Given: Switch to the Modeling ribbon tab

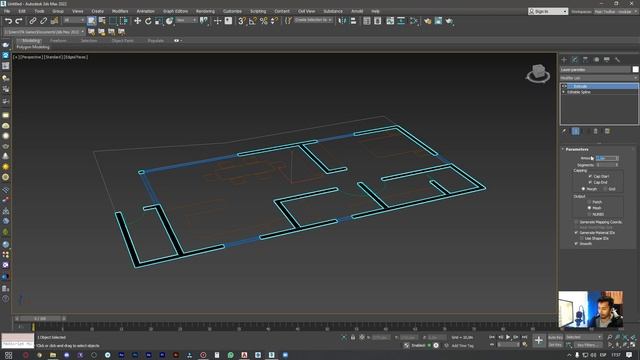Looking at the screenshot, I should point(31,41).
